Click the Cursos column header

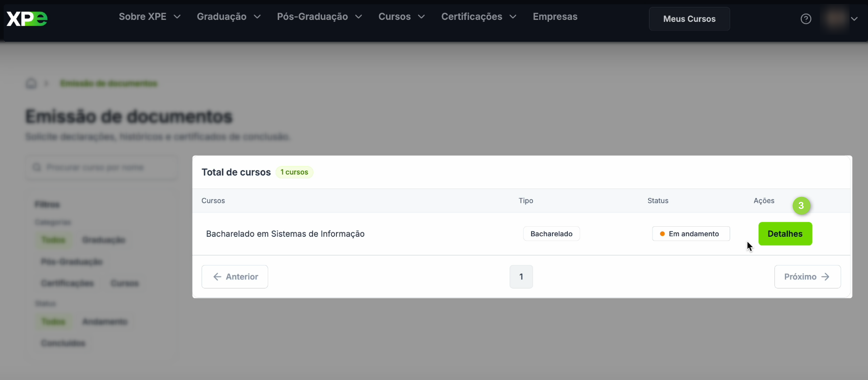pyautogui.click(x=213, y=201)
